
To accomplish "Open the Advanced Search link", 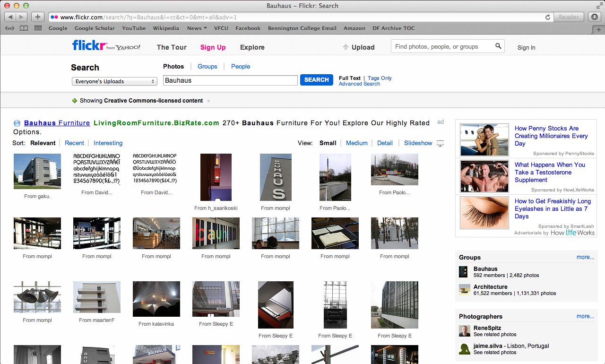I will [x=359, y=84].
